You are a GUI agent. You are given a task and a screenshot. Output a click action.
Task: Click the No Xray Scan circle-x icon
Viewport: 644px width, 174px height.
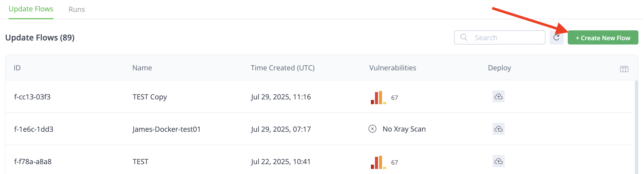[x=372, y=129]
